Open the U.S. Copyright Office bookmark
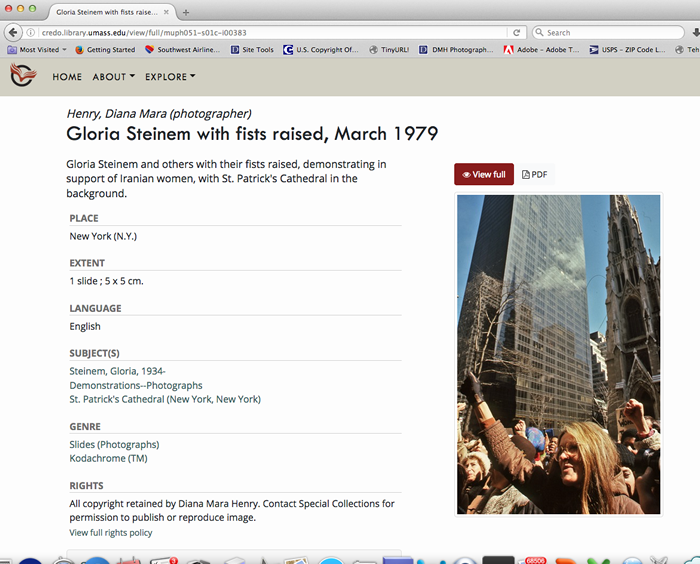This screenshot has height=564, width=700. click(x=320, y=49)
